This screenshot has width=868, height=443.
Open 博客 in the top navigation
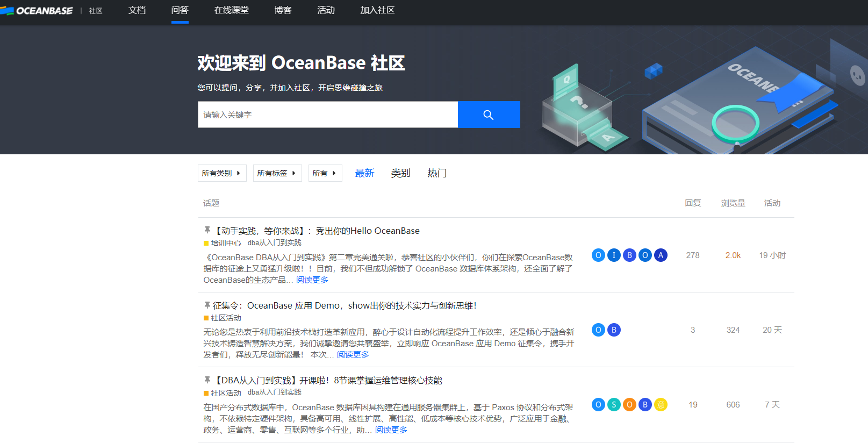coord(283,10)
